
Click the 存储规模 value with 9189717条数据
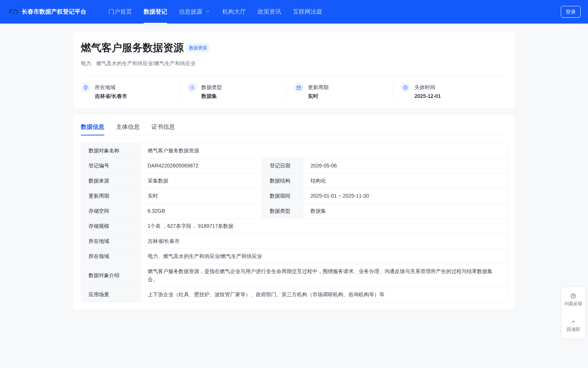click(x=190, y=226)
